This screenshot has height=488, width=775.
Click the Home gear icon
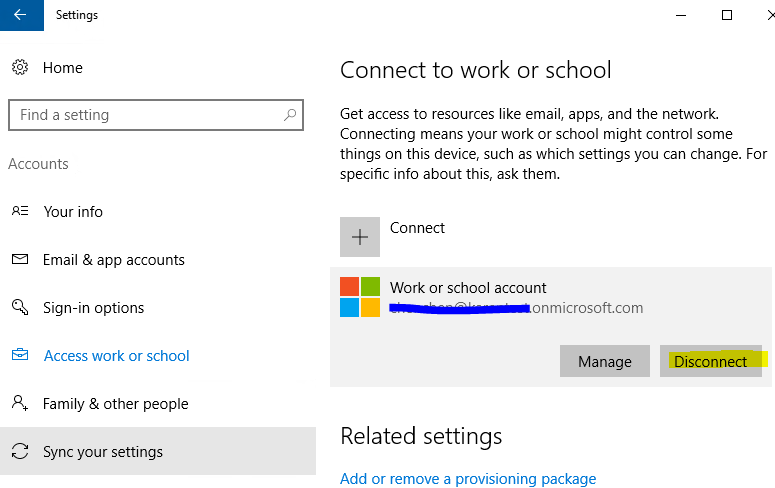pos(20,68)
